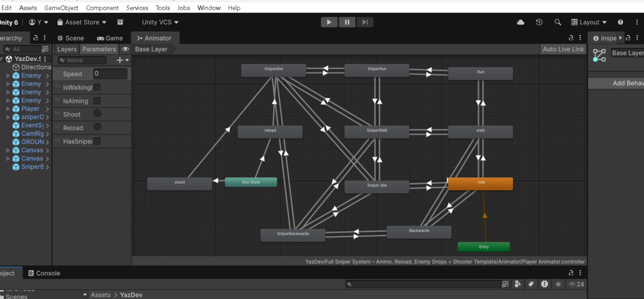Expand the Inspector tab overflow arrow
Viewport: 644px width, 299px height.
click(620, 38)
